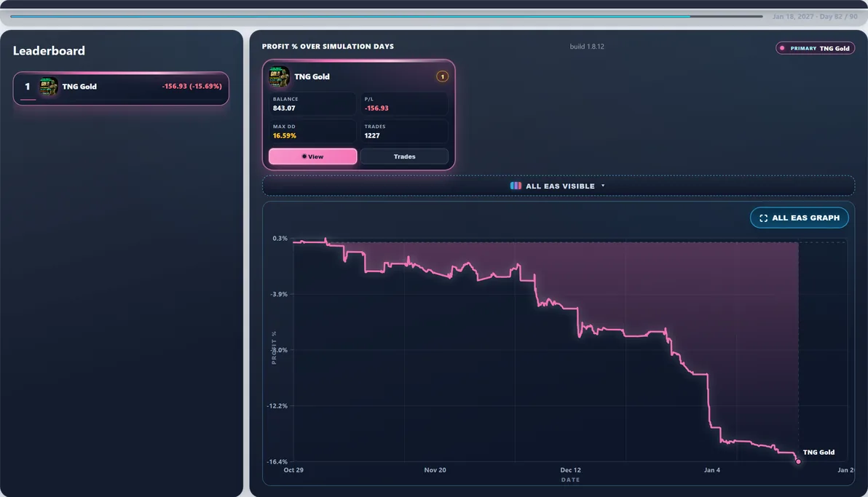The width and height of the screenshot is (868, 497).
Task: Click the Leaderboard heading
Action: [49, 51]
